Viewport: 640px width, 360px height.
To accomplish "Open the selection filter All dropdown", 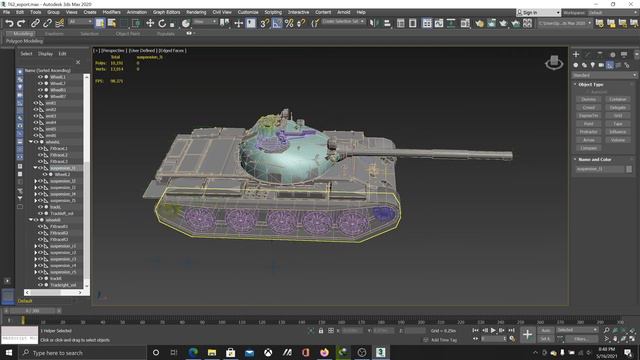I will [80, 22].
